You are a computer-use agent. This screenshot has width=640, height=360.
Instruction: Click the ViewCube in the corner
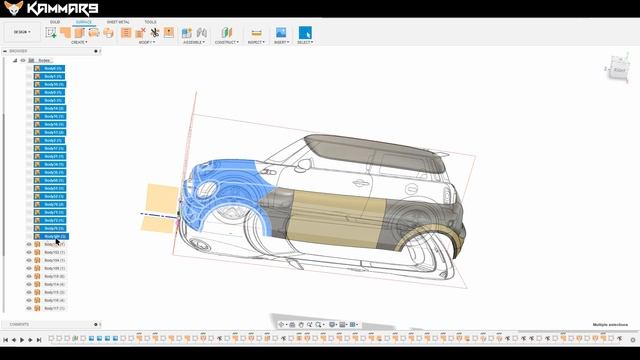click(619, 69)
